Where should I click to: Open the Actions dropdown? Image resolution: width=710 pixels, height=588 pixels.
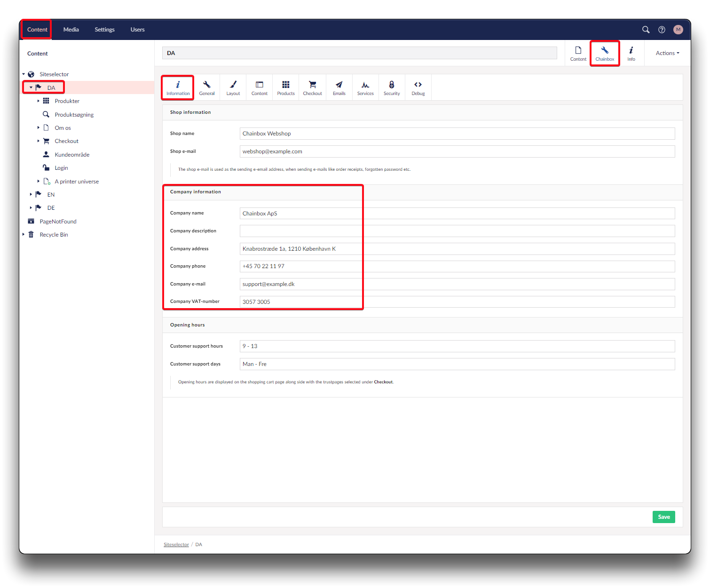pyautogui.click(x=667, y=53)
